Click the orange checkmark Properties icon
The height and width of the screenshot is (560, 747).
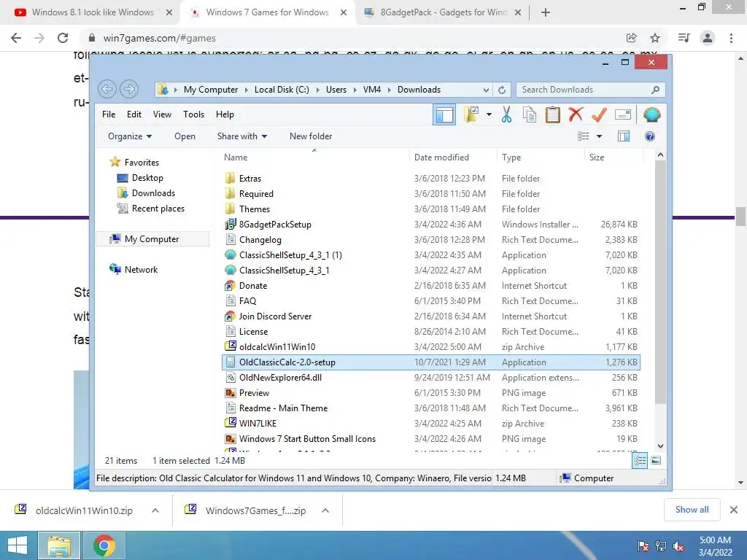tap(600, 114)
